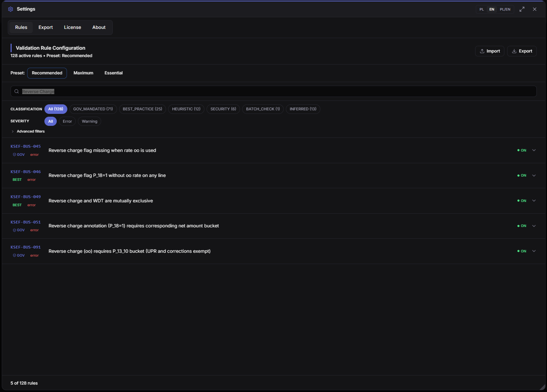Click the GOV shield badge on KSEF-BUS-091

tap(19, 256)
